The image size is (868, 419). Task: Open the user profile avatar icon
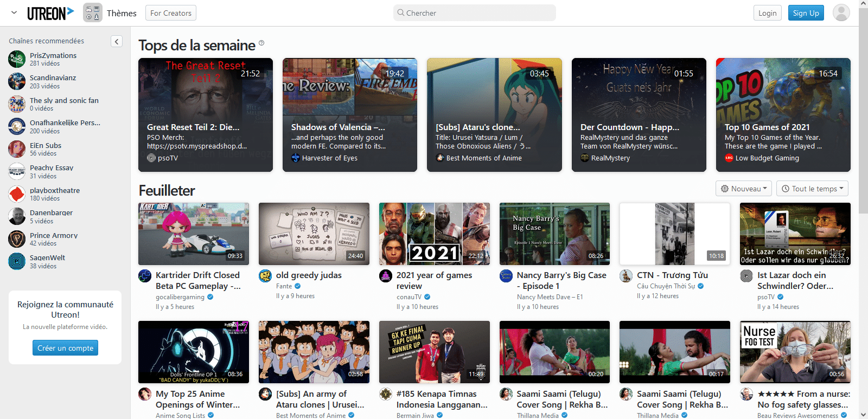[x=841, y=12]
